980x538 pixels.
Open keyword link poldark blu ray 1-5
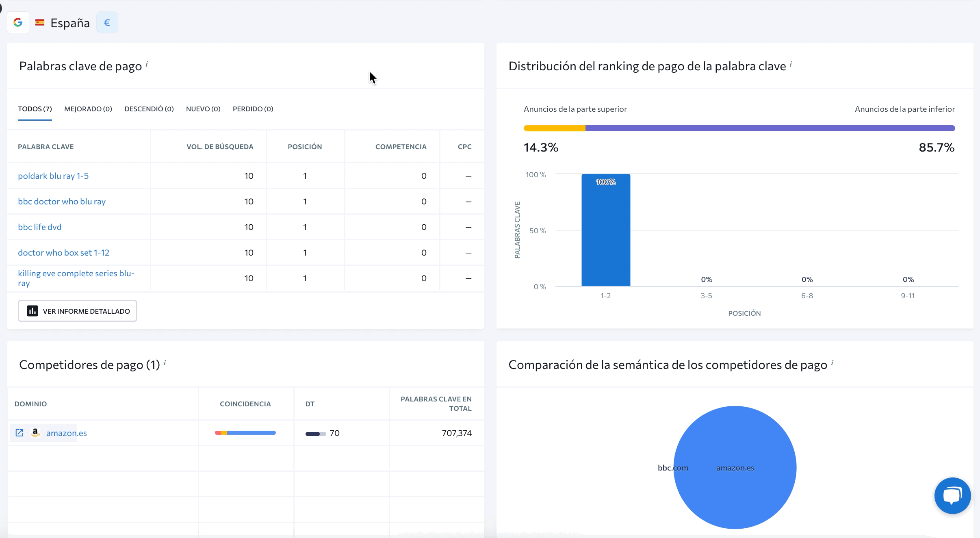(53, 176)
